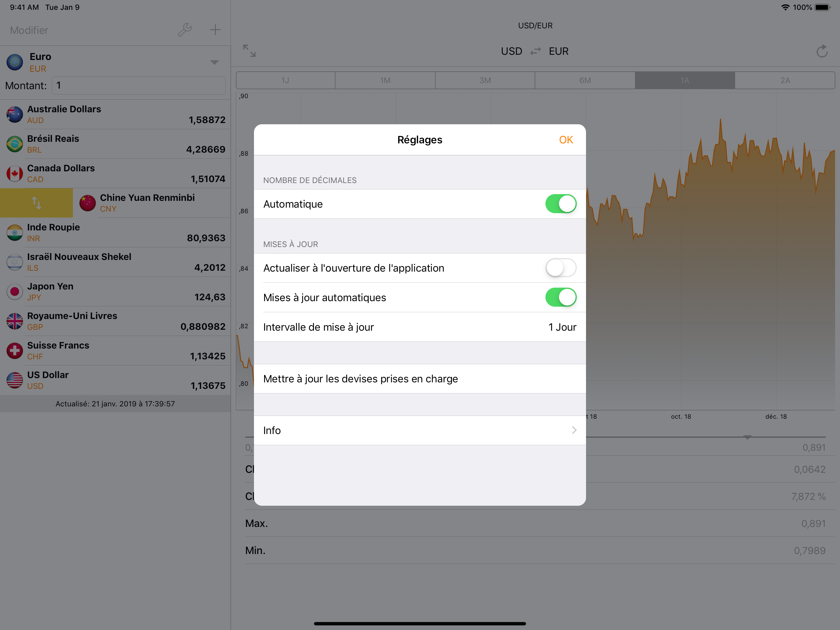Tap the Canada flag icon
840x630 pixels.
coord(14,173)
